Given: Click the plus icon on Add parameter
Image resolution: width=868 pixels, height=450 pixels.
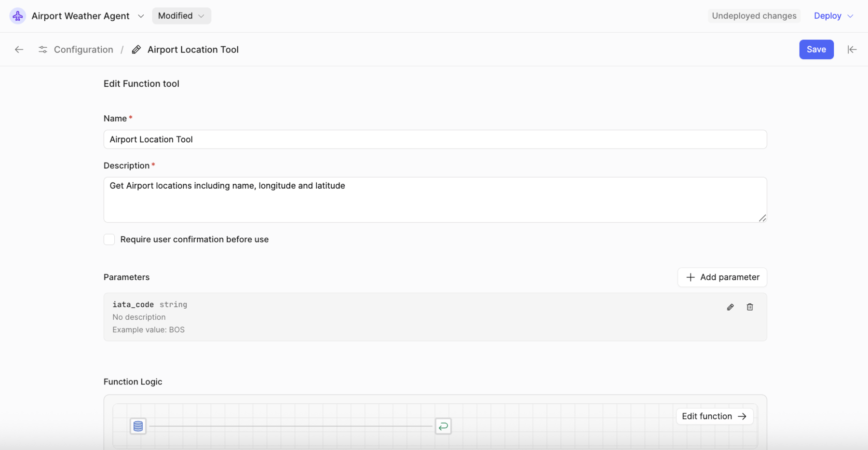Looking at the screenshot, I should 691,277.
